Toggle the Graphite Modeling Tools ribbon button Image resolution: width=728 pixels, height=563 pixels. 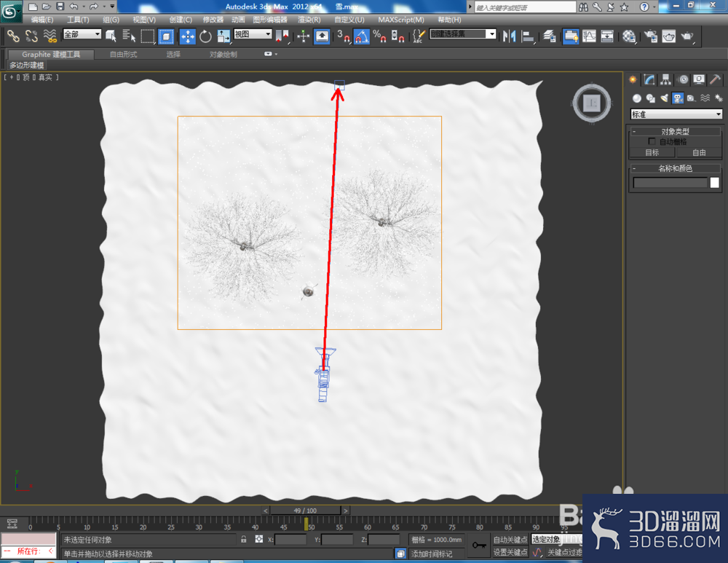coord(571,36)
